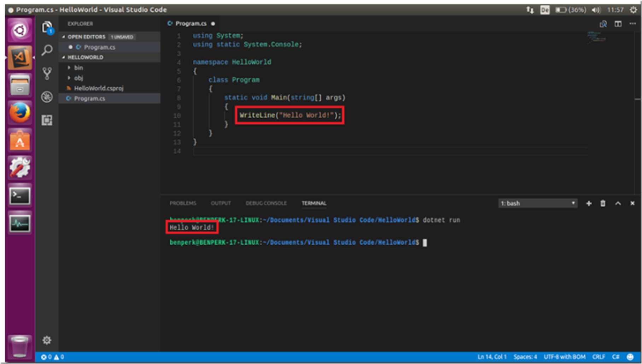
Task: Open the Extensions view in activity bar
Action: tap(47, 120)
